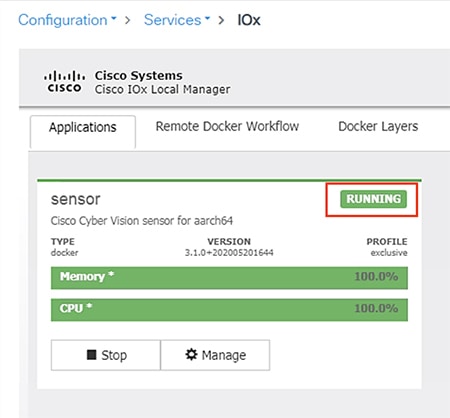Click the sensor application name
Viewport: 450px width, 418px height.
75,200
